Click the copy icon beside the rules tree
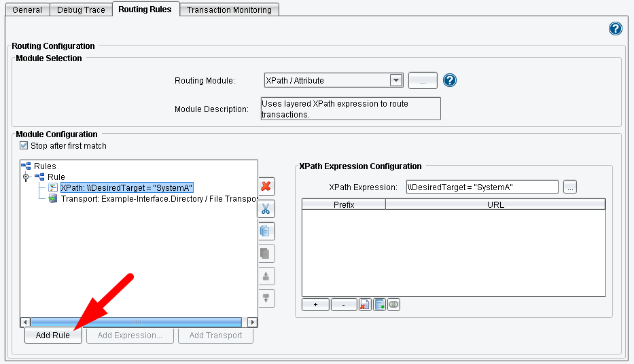This screenshot has width=634, height=364. (266, 231)
